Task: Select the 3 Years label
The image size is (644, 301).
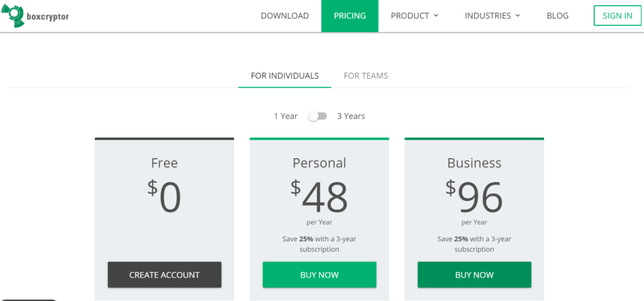Action: pyautogui.click(x=351, y=116)
